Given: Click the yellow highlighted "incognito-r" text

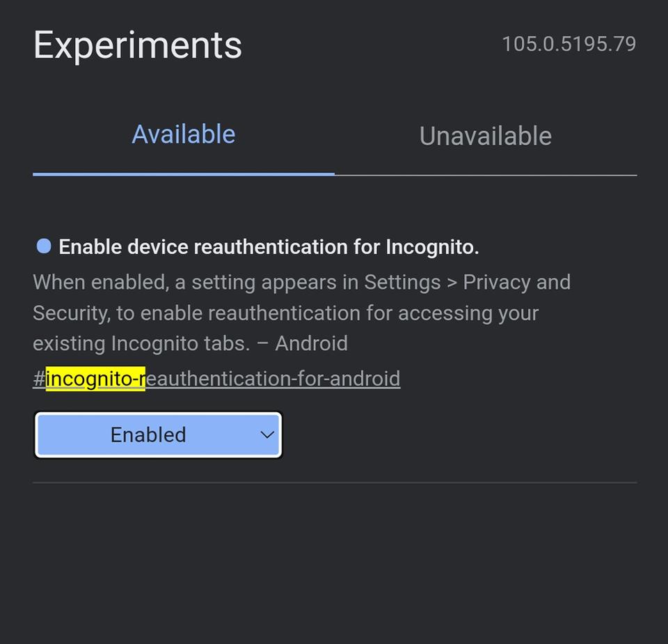Looking at the screenshot, I should tap(95, 379).
